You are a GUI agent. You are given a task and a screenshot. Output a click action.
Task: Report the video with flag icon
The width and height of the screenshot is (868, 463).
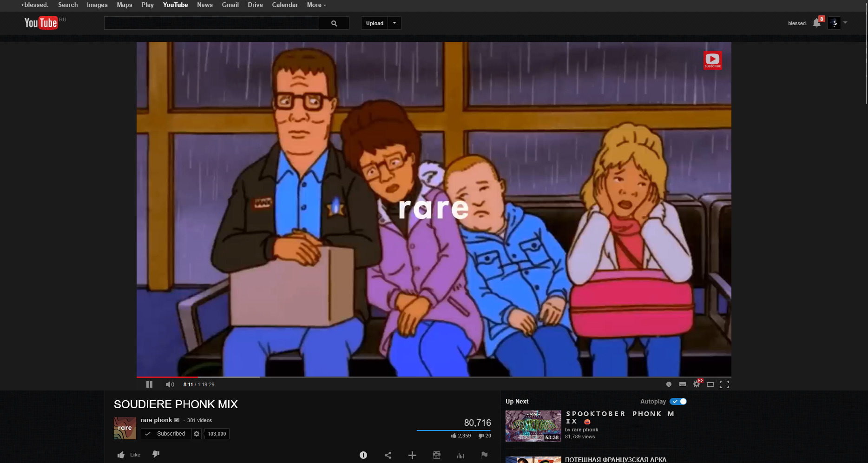click(x=484, y=455)
